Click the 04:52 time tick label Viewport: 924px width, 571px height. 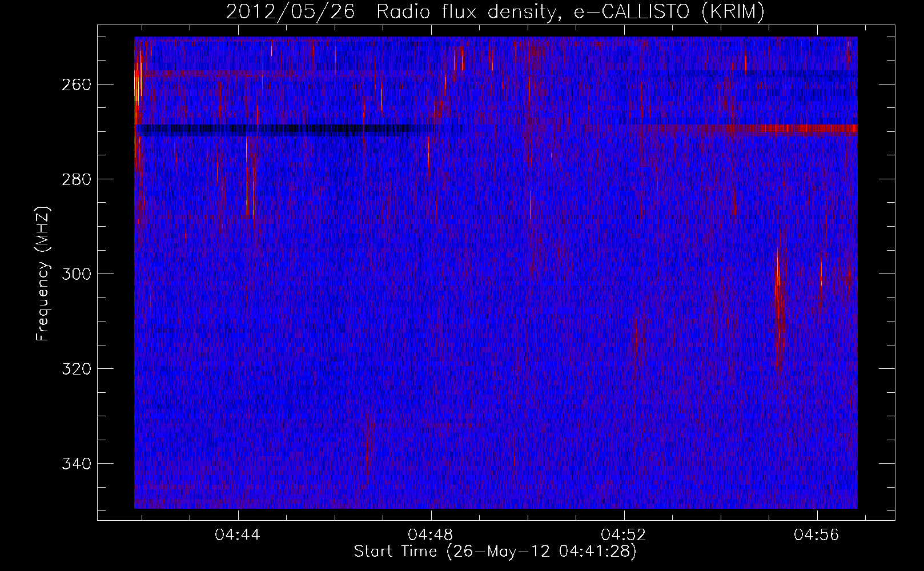click(624, 535)
